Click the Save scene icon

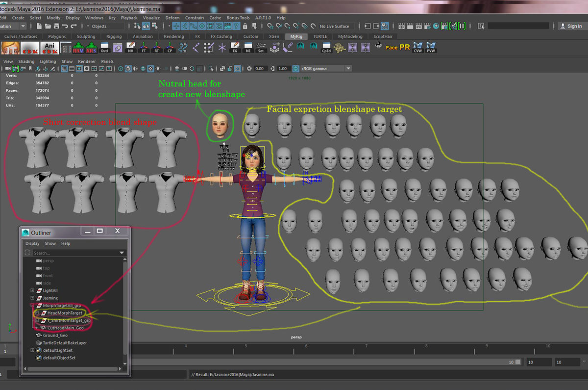click(56, 26)
